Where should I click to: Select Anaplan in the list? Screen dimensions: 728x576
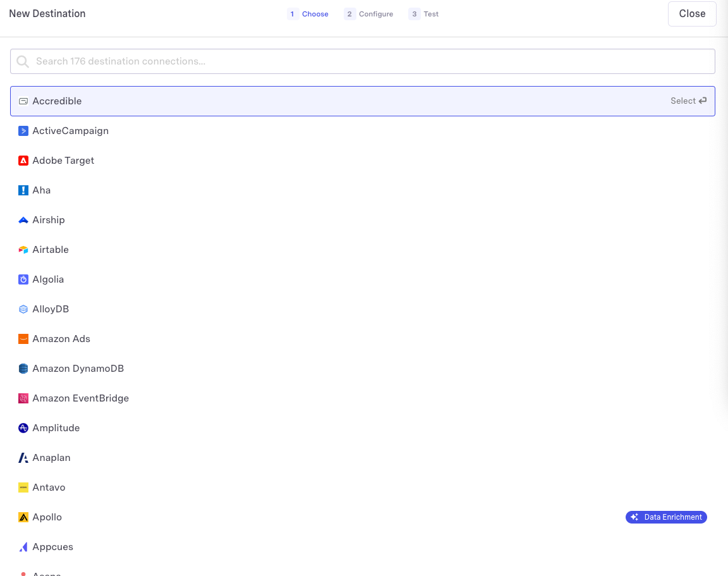363,458
